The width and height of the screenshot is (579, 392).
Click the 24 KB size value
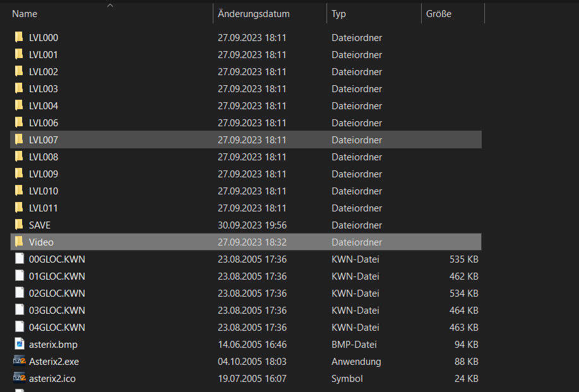[467, 378]
